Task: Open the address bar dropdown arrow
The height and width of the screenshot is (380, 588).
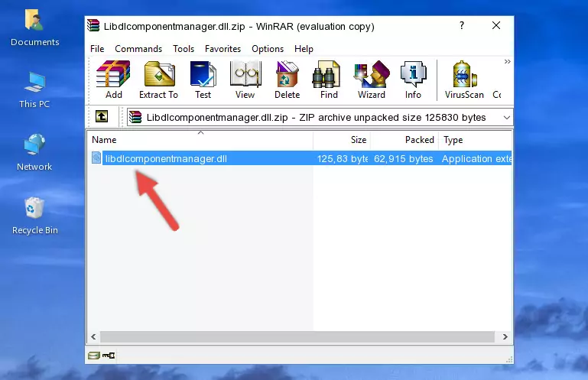Action: coord(507,118)
